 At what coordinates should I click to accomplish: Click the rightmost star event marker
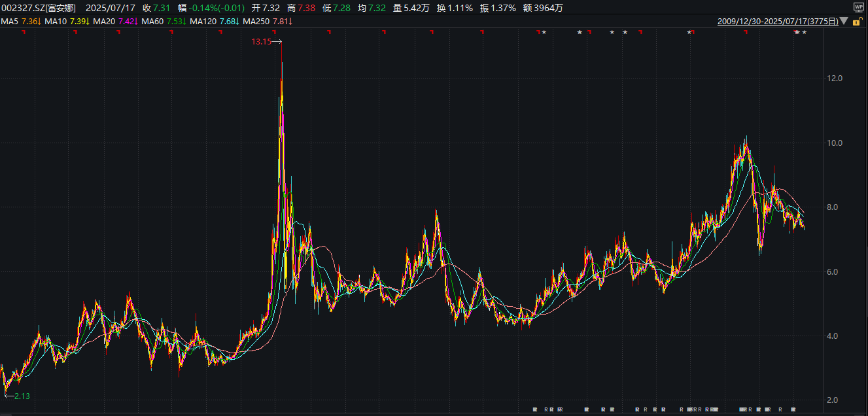pos(805,32)
